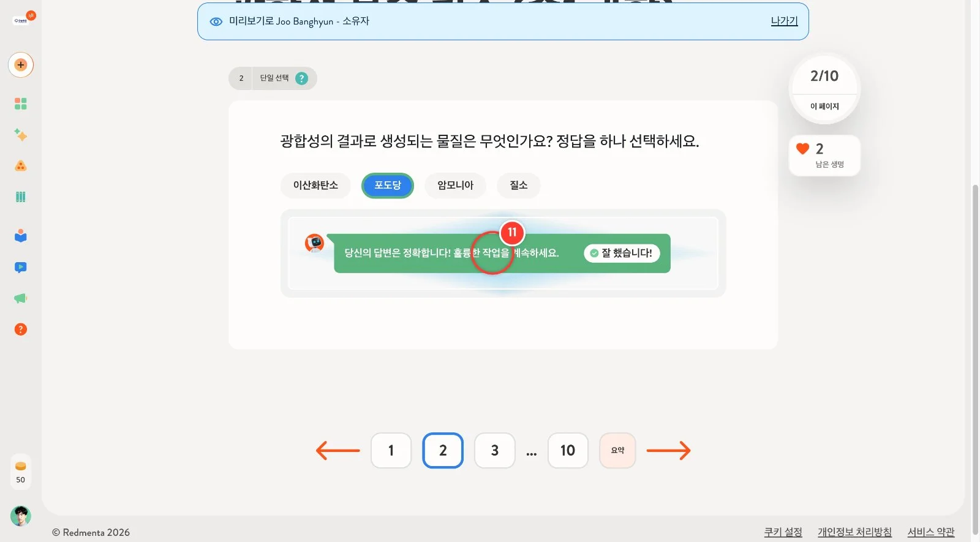
Task: Click the 남은 생명 label
Action: (830, 164)
